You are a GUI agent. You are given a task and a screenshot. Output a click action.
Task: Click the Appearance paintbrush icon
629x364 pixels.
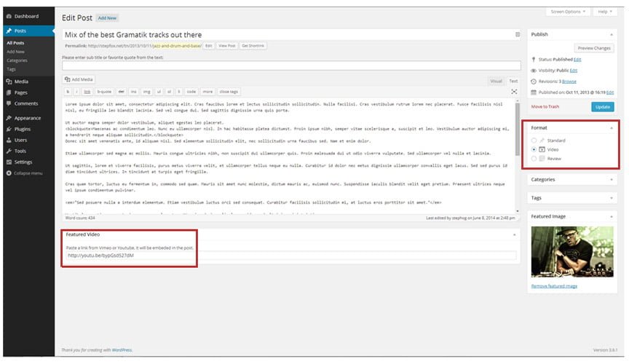pos(8,118)
